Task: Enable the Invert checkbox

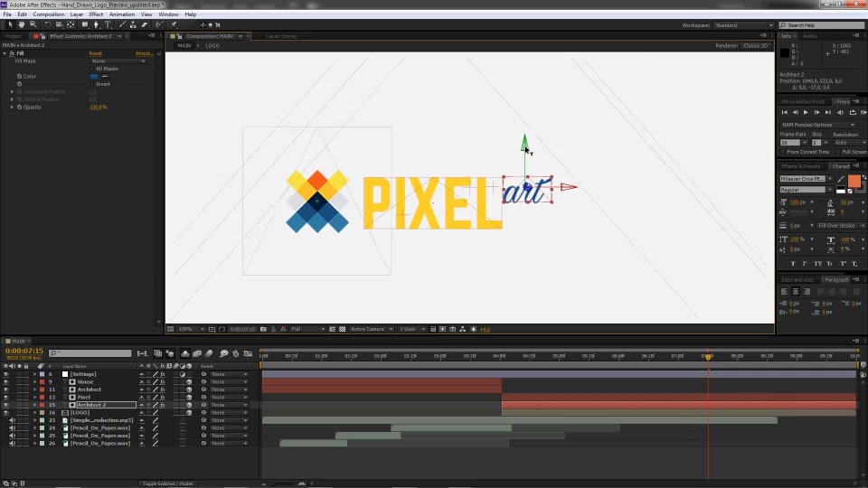Action: coord(92,84)
